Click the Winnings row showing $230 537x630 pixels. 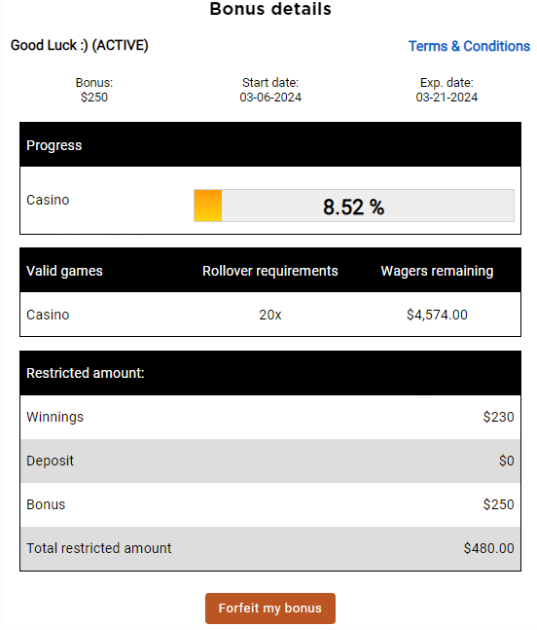(x=270, y=417)
